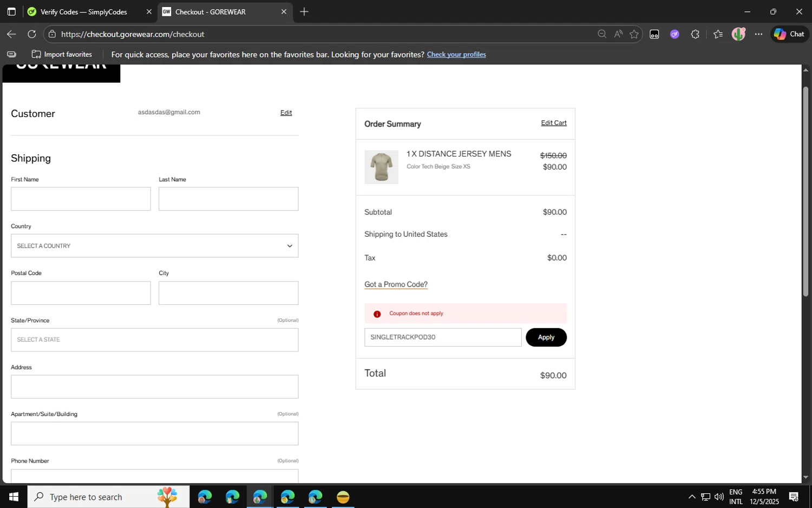Click the Distance Jersey product thumbnail

381,167
